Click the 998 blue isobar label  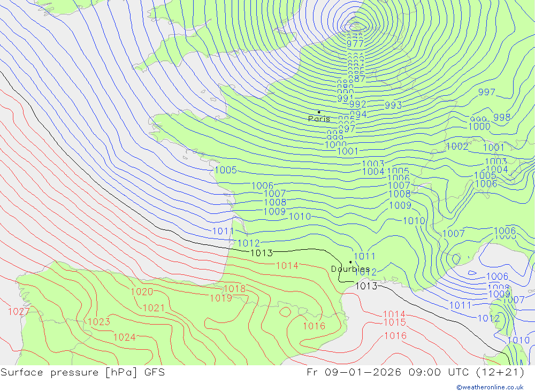tap(502, 117)
